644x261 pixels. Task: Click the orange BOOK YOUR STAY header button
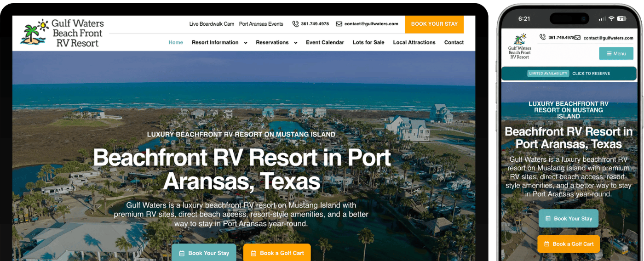(434, 24)
